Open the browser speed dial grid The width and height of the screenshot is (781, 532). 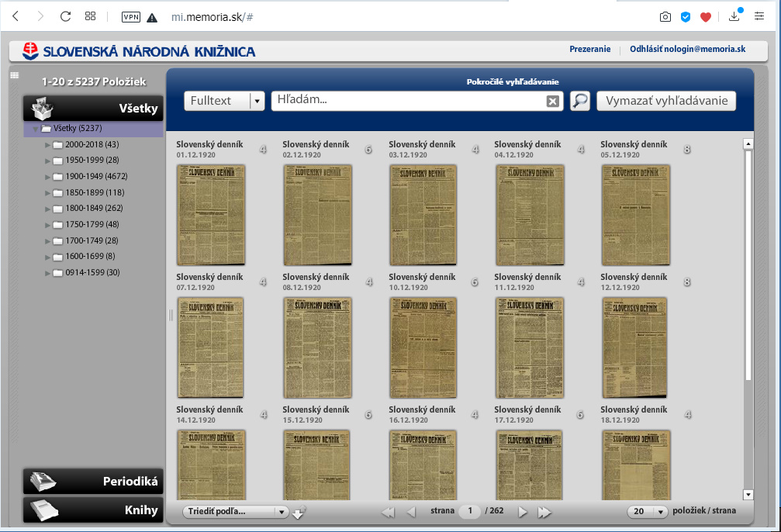90,16
